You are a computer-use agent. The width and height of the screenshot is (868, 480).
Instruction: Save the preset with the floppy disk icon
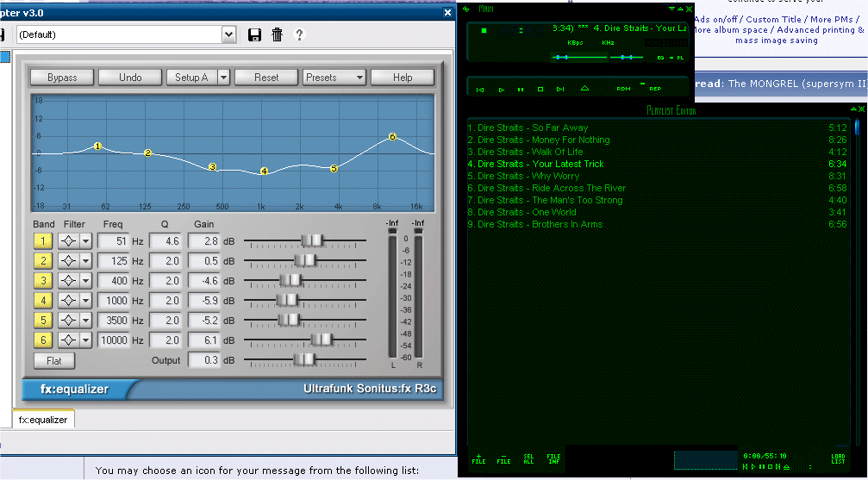coord(254,34)
